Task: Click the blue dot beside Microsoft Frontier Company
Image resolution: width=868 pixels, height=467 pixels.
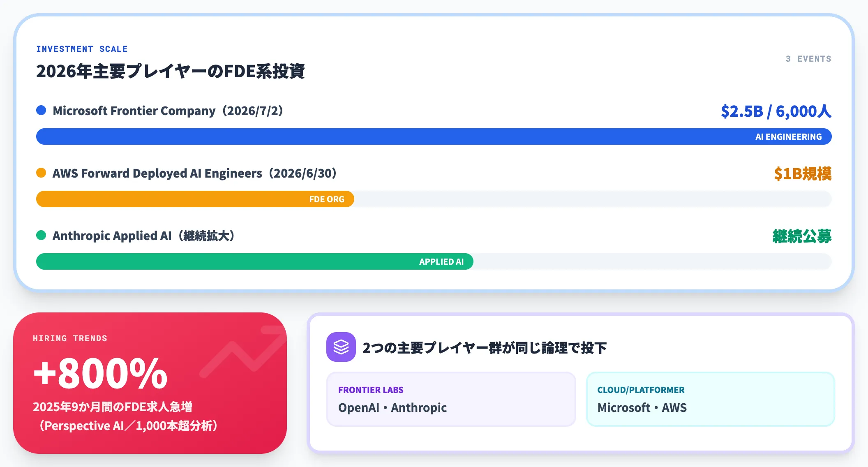Action: pos(41,110)
